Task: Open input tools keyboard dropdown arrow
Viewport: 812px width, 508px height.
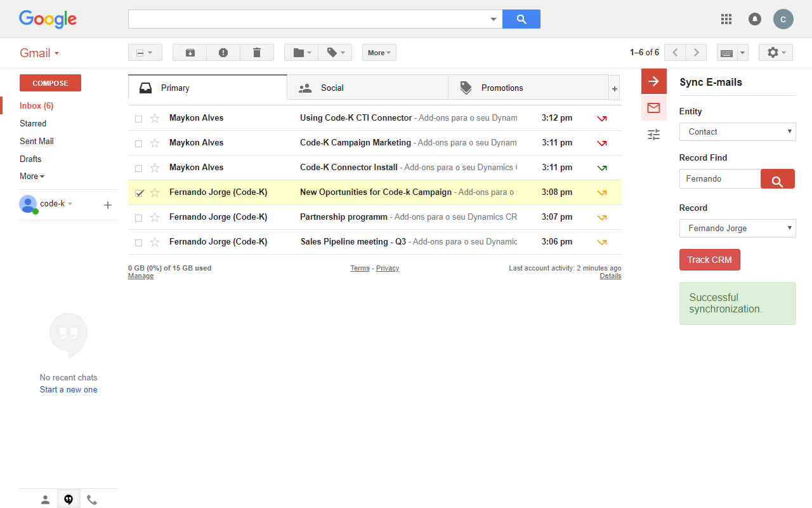Action: point(743,53)
